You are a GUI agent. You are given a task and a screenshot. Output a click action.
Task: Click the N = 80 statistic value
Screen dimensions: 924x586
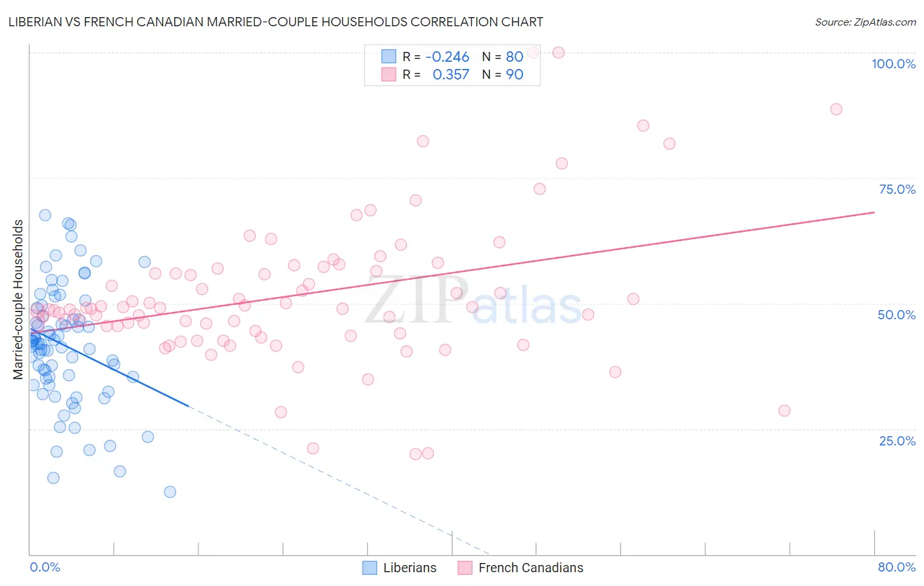click(503, 56)
